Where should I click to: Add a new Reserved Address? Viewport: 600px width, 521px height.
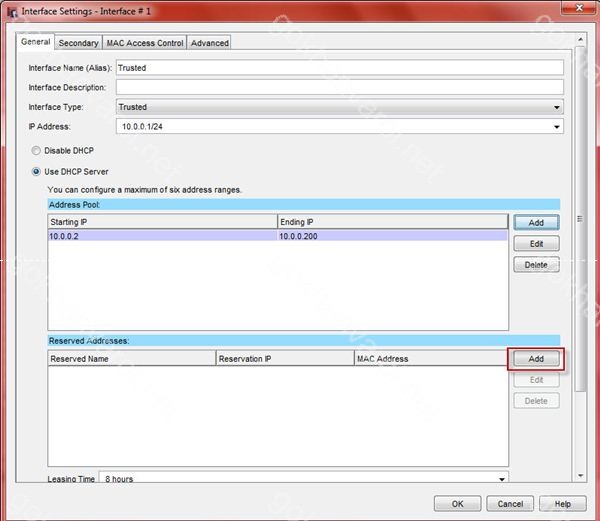[536, 358]
